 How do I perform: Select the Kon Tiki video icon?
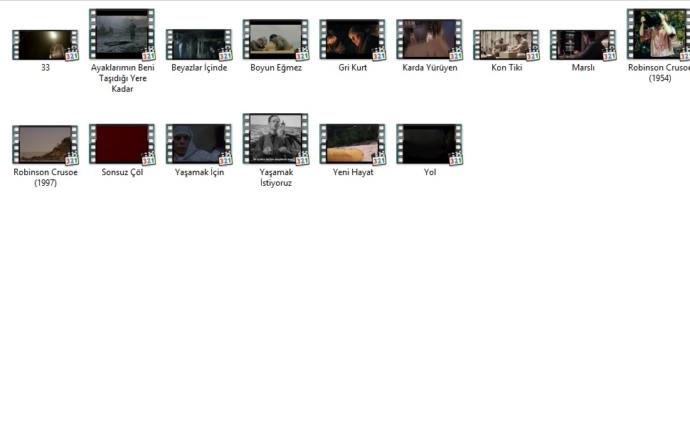[x=506, y=45]
